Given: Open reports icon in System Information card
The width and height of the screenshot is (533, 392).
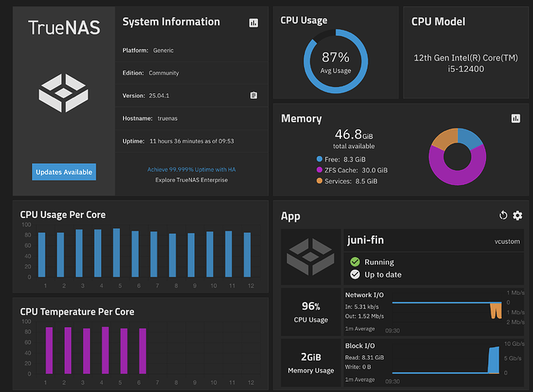Looking at the screenshot, I should coord(253,24).
